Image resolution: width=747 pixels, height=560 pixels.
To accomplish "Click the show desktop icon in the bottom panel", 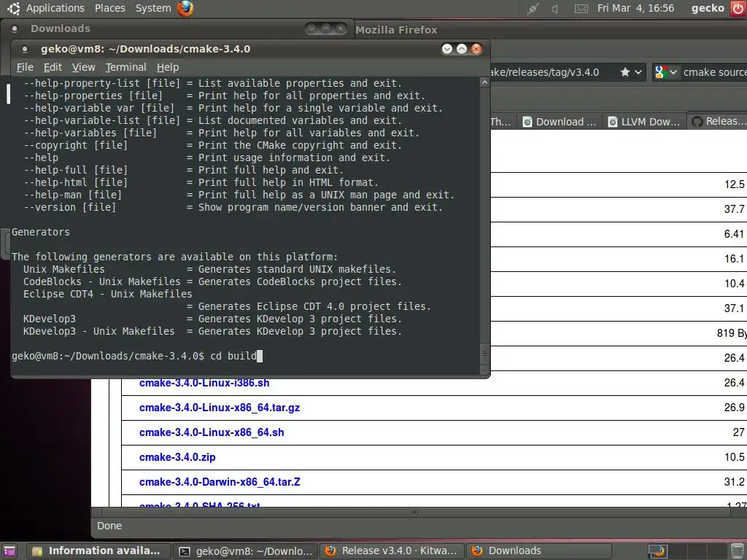I will click(9, 551).
